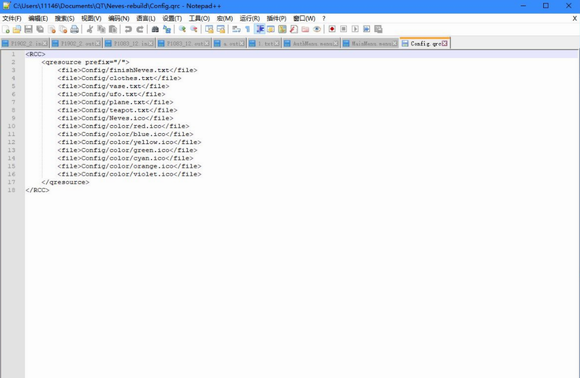This screenshot has width=580, height=378.
Task: Start macro recording with red dot icon
Action: [332, 29]
